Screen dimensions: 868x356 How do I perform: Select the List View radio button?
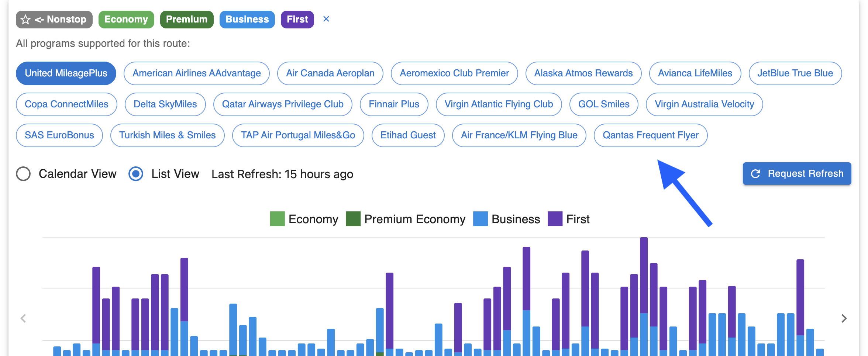point(136,174)
